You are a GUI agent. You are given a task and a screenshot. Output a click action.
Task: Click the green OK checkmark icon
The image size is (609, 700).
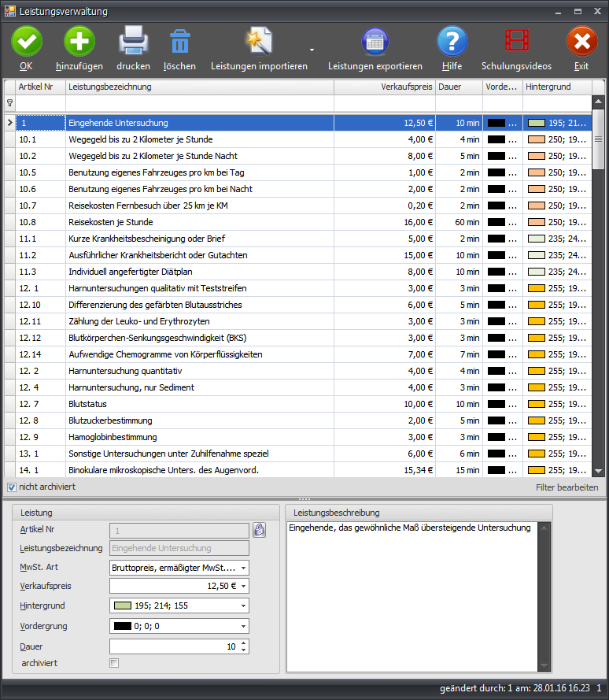tap(27, 41)
